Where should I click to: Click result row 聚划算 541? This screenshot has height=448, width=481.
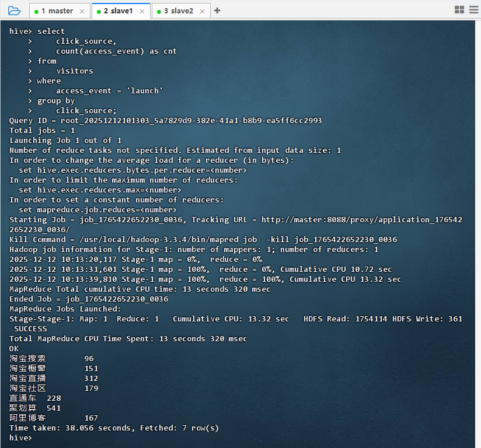click(35, 408)
